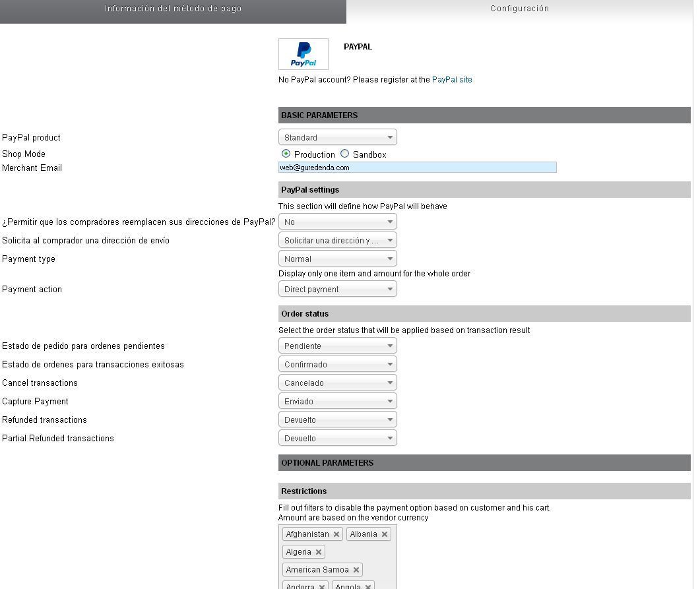700x589 pixels.
Task: Remove Afghanistan from country restrictions
Action: point(336,534)
